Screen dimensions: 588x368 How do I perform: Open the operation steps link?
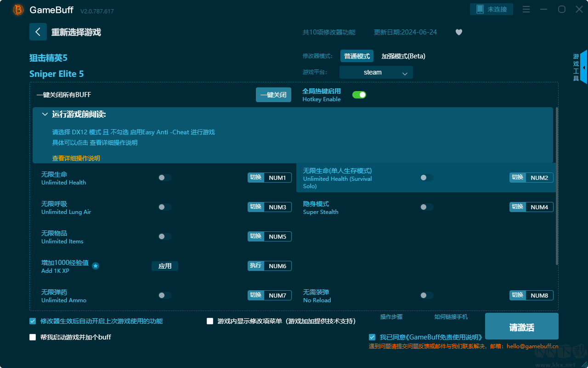coord(391,317)
